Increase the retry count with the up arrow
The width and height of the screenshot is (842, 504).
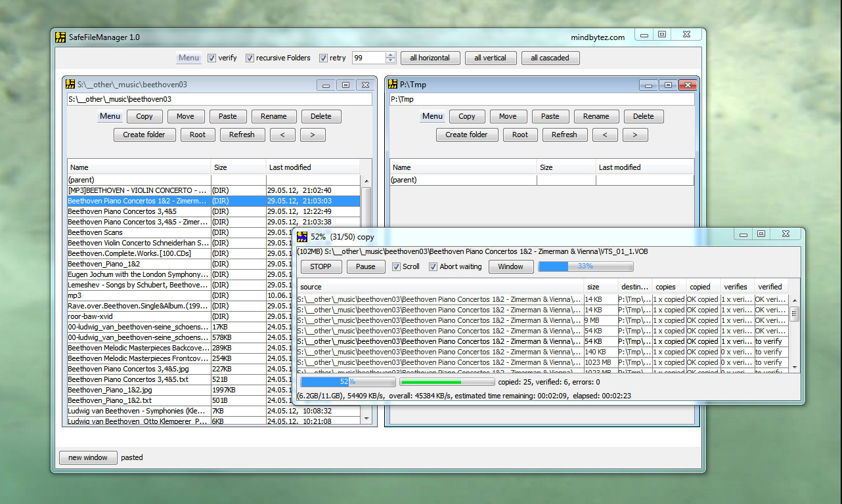(389, 54)
